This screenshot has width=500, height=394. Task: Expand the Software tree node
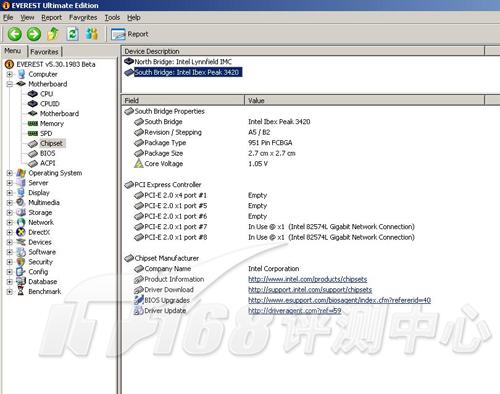pos(10,252)
